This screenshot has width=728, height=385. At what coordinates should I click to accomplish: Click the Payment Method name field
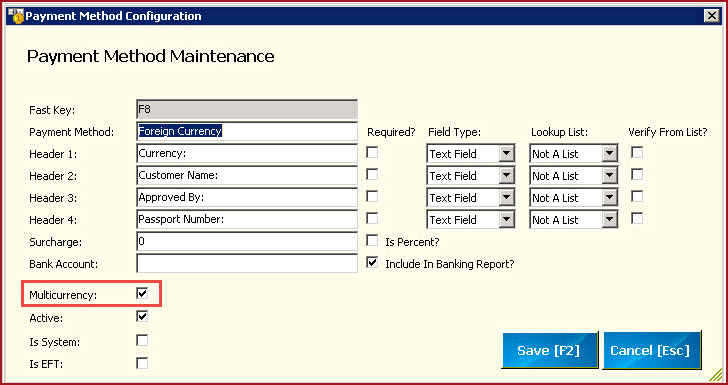(x=247, y=131)
